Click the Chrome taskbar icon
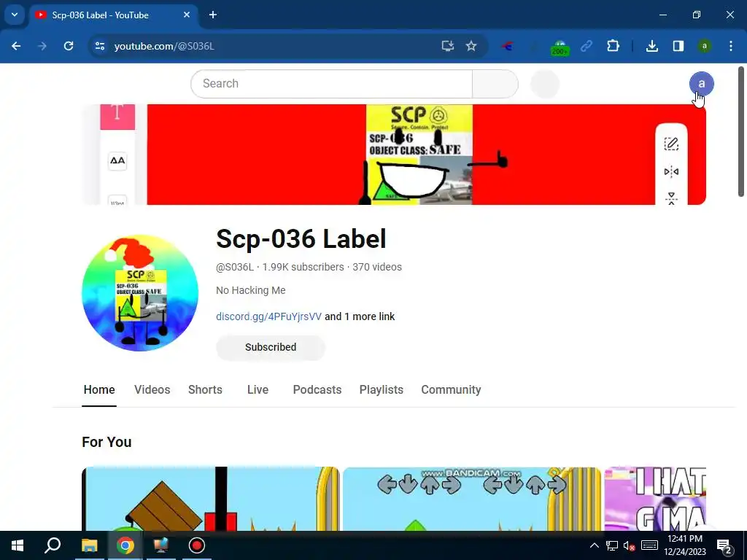Viewport: 747px width, 560px height. tap(125, 545)
